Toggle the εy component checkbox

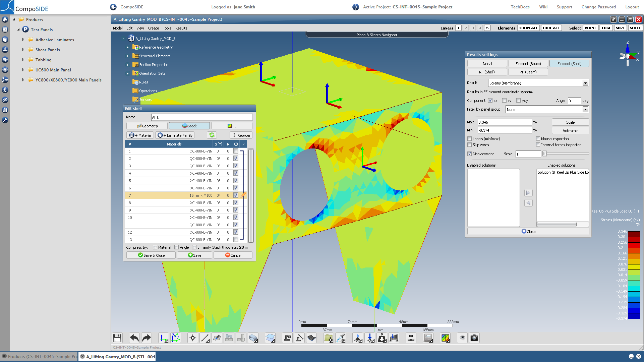click(504, 101)
